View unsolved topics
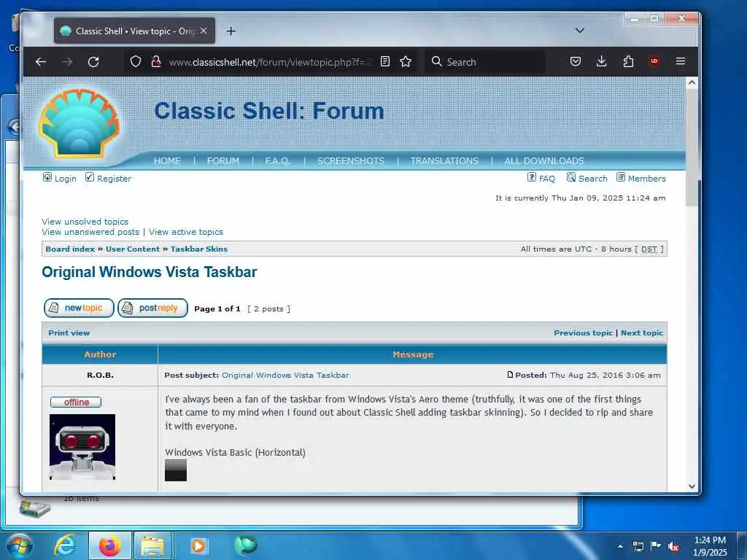This screenshot has height=560, width=747. coord(85,222)
